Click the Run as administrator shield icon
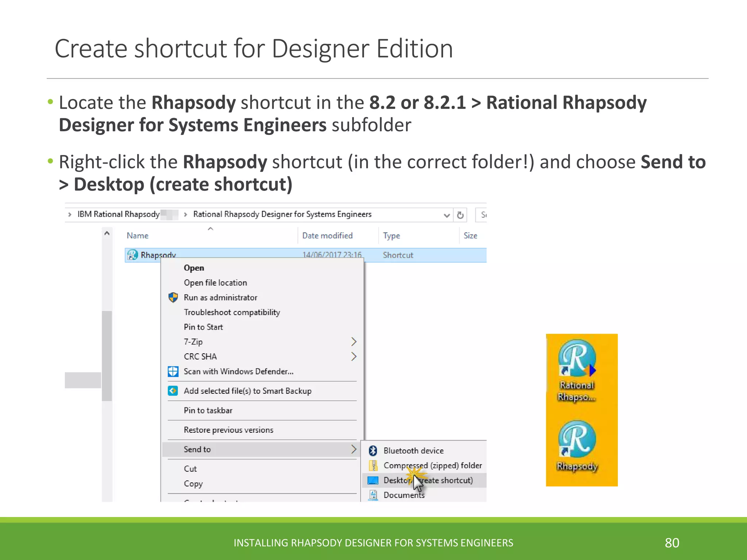This screenshot has width=747, height=560. click(x=173, y=297)
